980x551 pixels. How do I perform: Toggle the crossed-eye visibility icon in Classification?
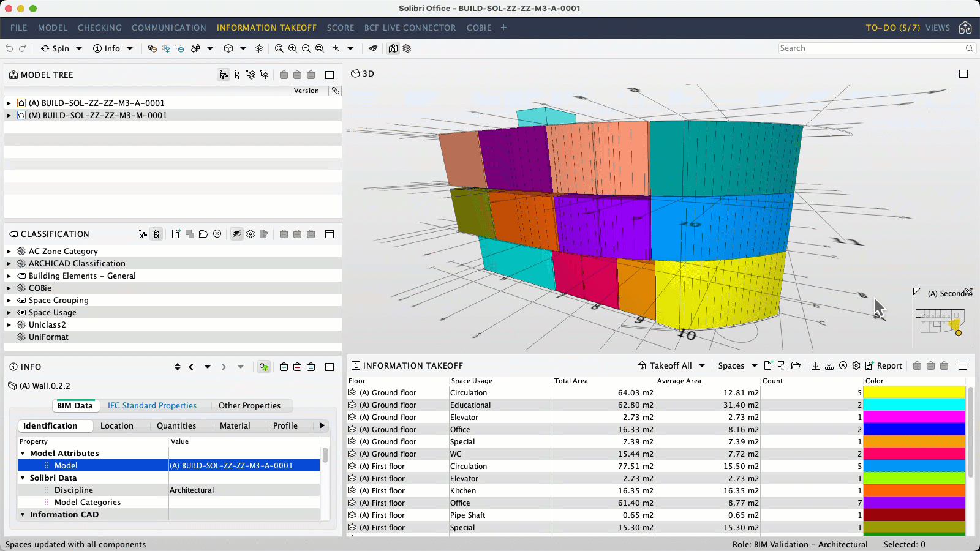click(x=236, y=234)
